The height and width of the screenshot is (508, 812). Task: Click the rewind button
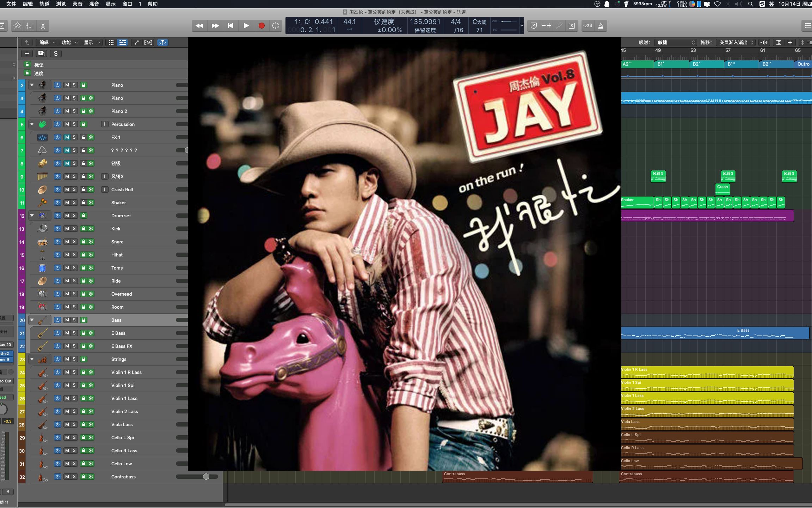pos(199,26)
